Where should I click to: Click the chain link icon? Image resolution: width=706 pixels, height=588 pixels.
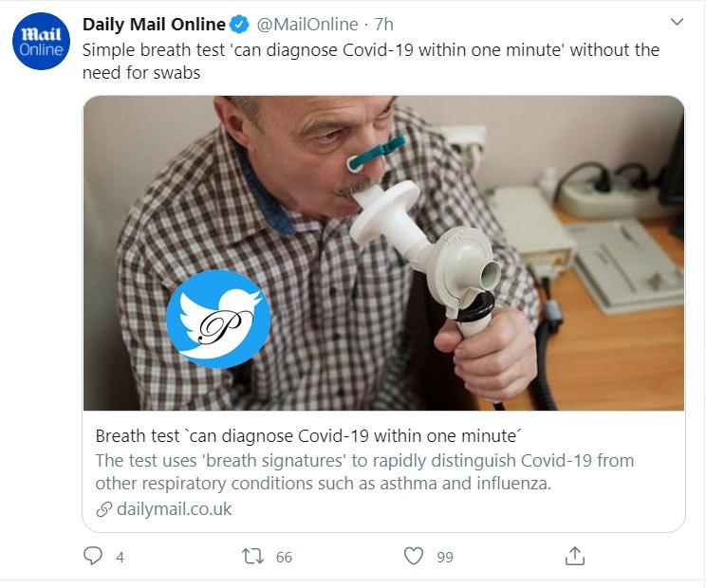coord(103,509)
